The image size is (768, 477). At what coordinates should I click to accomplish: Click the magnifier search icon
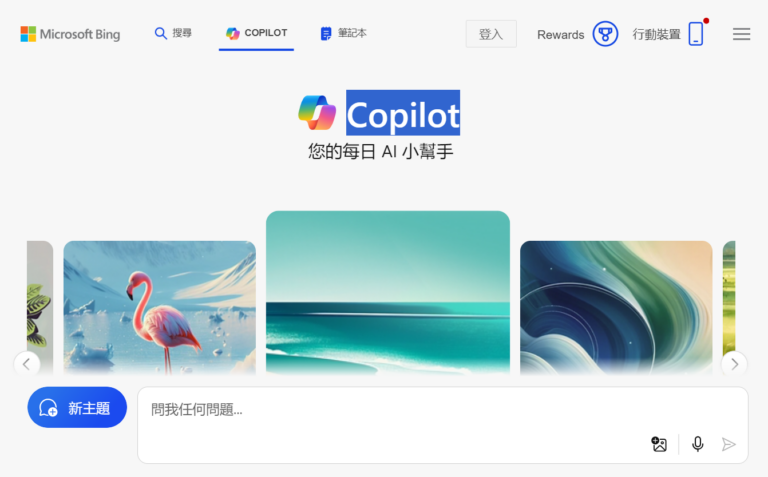click(x=160, y=33)
